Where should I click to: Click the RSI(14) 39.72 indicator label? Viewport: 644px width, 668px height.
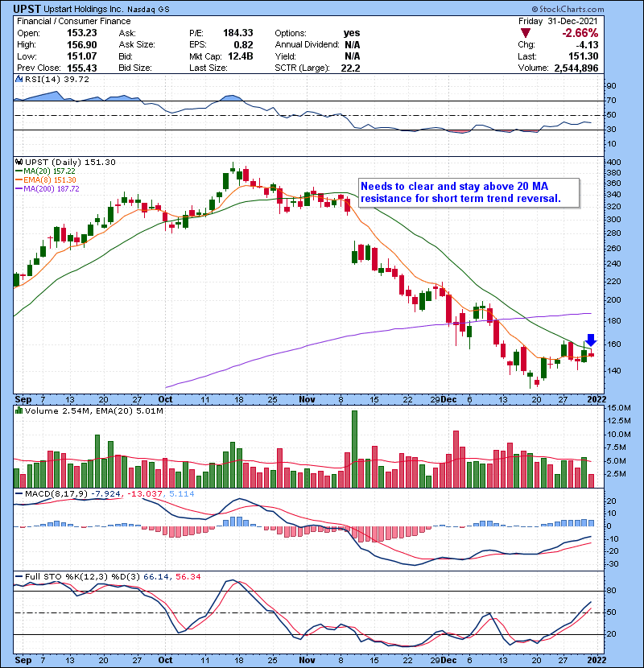[56, 79]
